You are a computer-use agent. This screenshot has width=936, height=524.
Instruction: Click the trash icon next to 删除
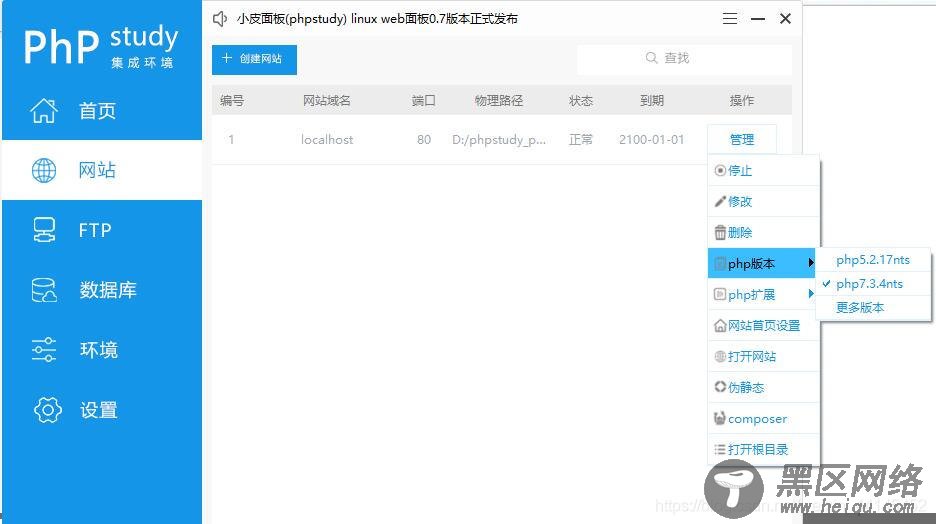(721, 233)
